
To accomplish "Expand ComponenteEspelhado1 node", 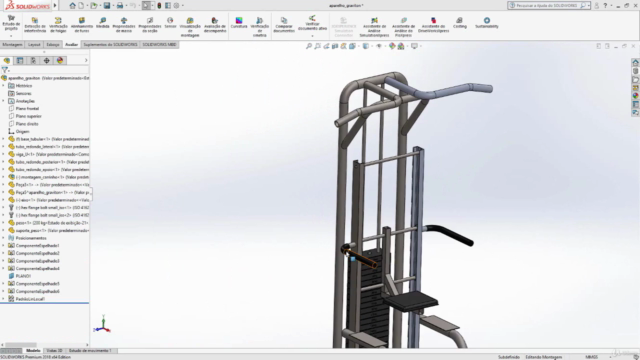I will (x=3, y=246).
